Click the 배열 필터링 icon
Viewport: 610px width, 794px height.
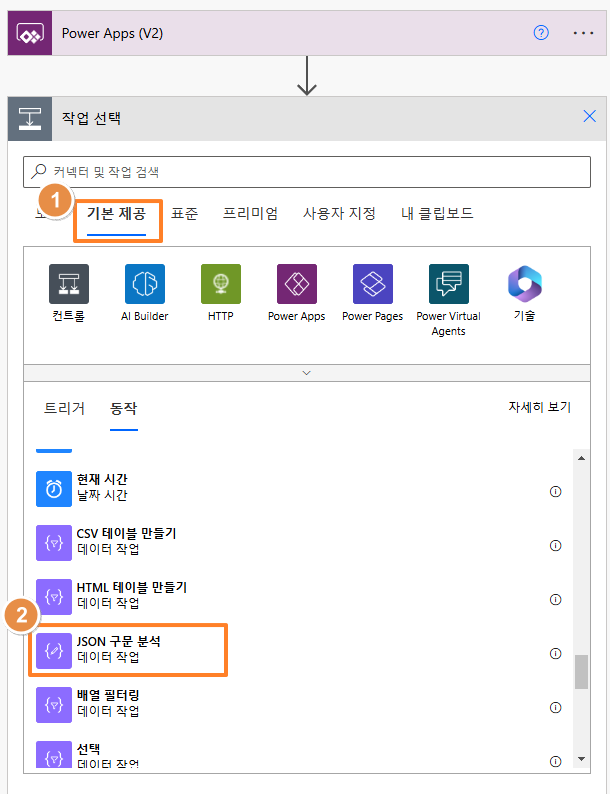(x=54, y=705)
